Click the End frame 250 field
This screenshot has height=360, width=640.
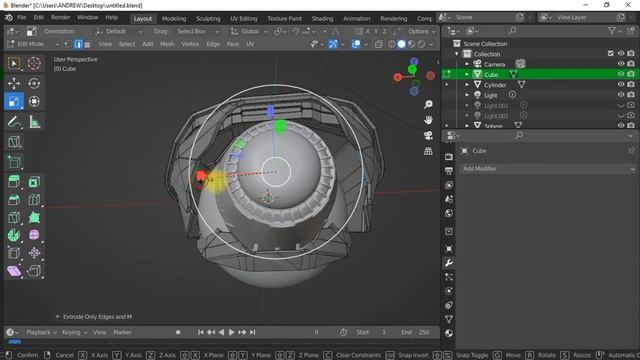click(x=416, y=332)
